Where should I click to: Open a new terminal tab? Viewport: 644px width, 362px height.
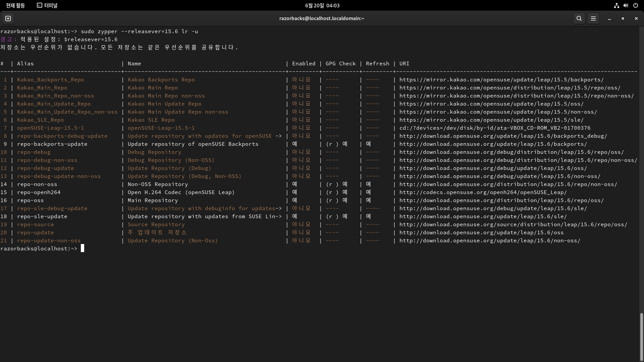[8, 18]
